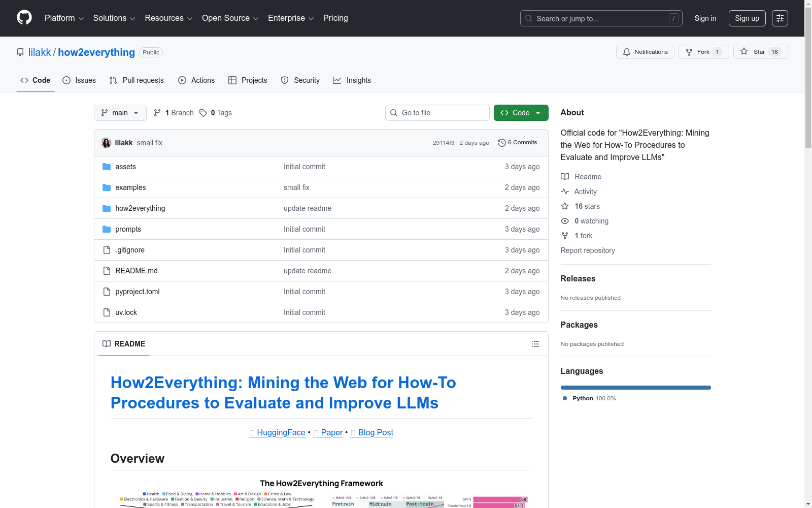This screenshot has height=508, width=812.
Task: Click the fork icon in Fork button
Action: click(x=689, y=52)
